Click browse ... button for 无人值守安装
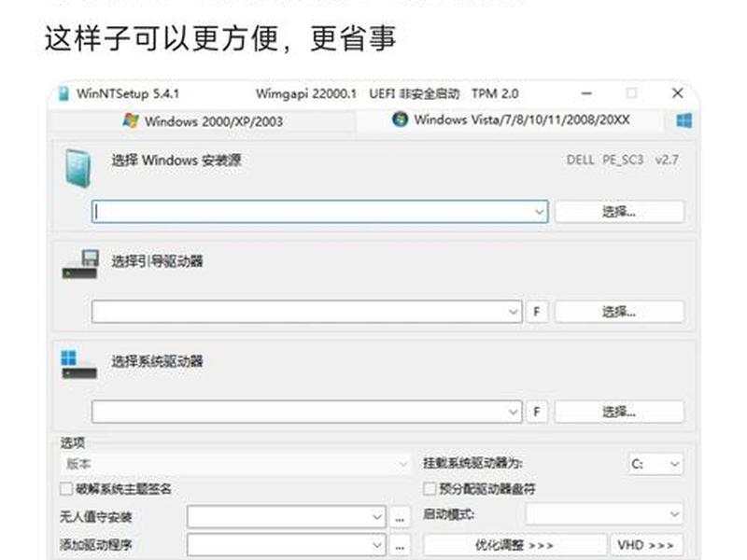 click(x=400, y=517)
